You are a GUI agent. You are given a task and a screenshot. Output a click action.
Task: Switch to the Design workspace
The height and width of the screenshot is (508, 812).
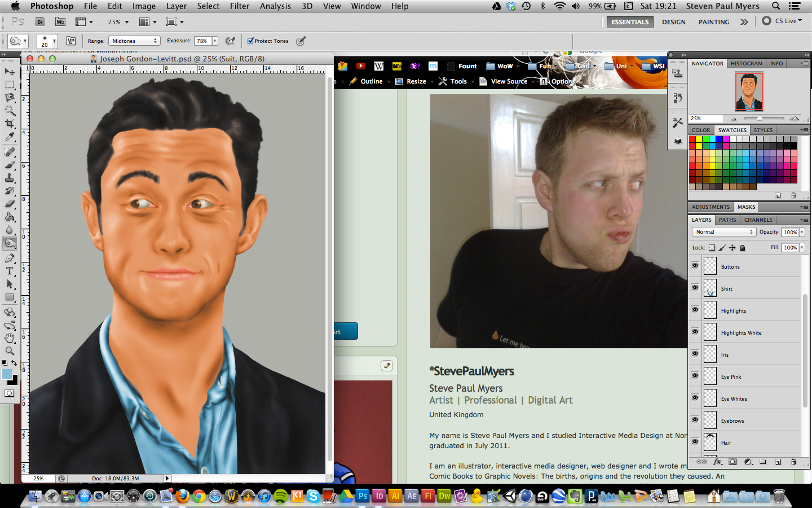point(674,22)
